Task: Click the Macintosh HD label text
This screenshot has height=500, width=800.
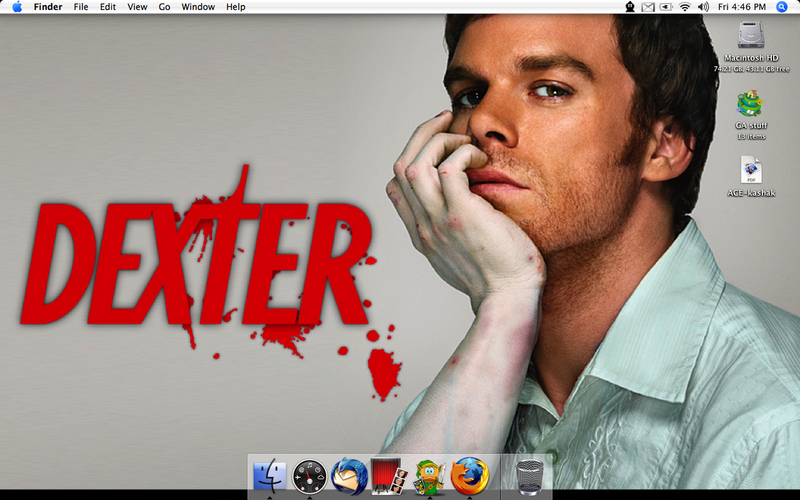Action: [x=751, y=58]
